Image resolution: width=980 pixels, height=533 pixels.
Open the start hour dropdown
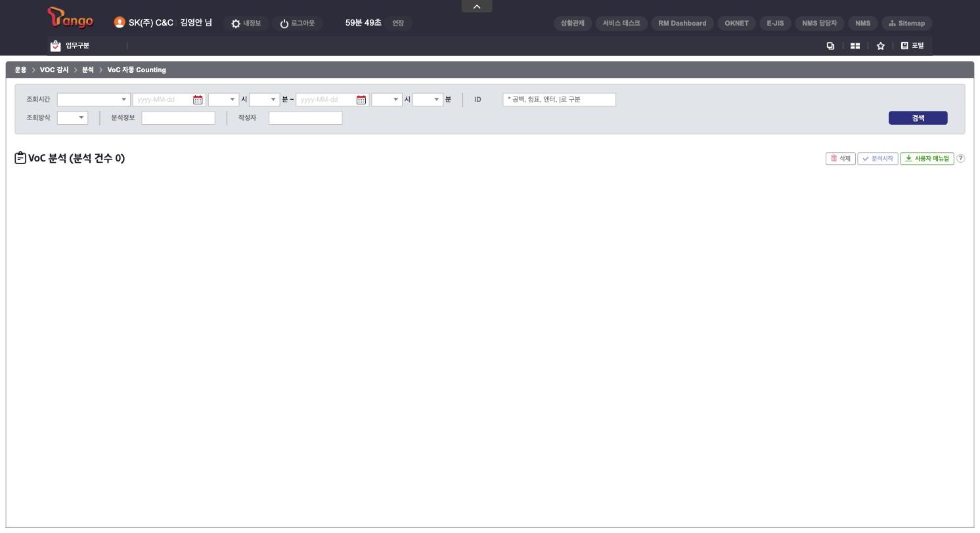pyautogui.click(x=223, y=100)
